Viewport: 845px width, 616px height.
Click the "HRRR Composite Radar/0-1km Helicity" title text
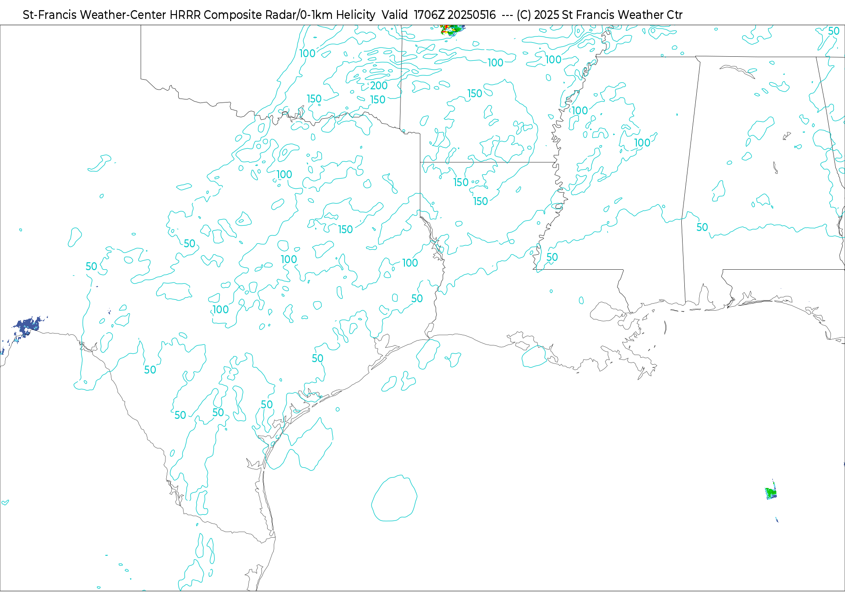pos(272,15)
